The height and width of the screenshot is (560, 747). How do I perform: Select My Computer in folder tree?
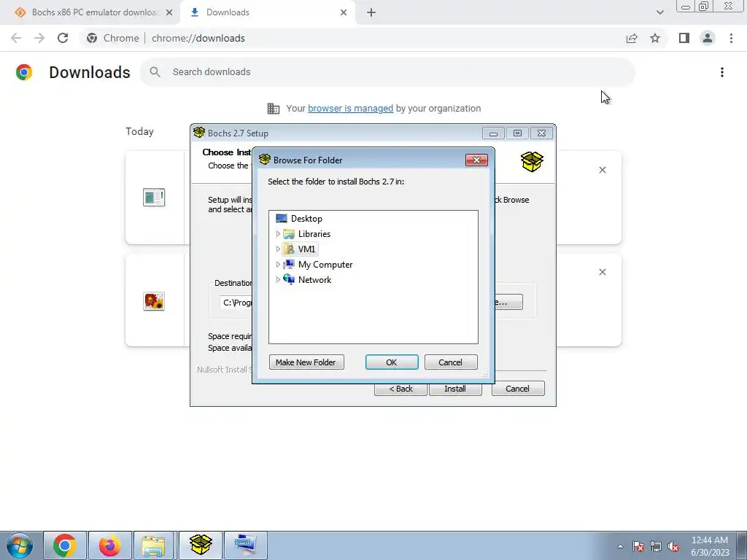tap(325, 264)
